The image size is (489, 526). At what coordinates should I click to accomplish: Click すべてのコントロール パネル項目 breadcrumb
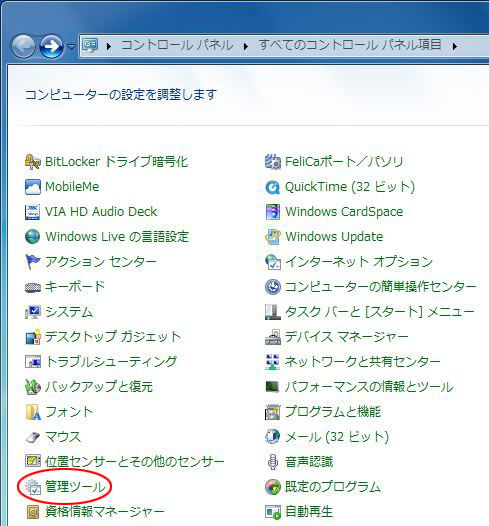coord(350,45)
